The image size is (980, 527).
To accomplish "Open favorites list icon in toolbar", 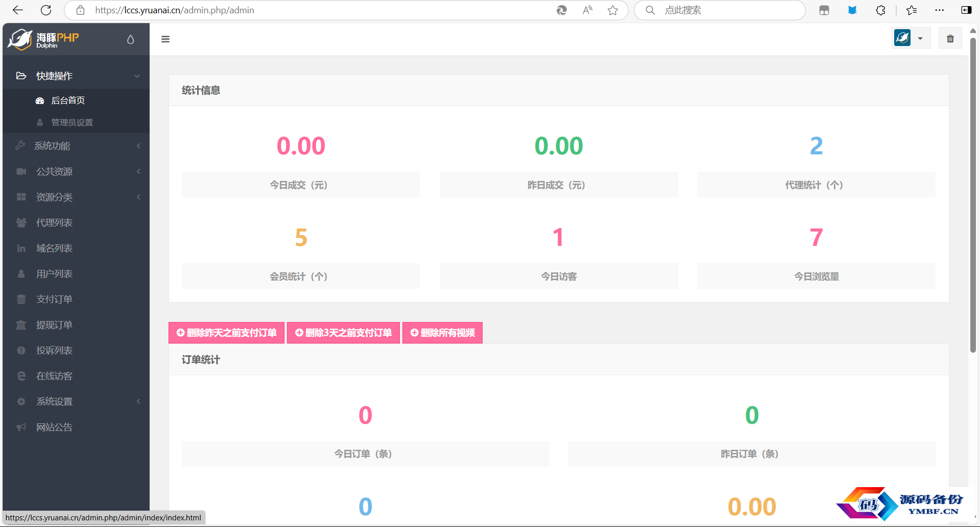I will click(x=912, y=10).
